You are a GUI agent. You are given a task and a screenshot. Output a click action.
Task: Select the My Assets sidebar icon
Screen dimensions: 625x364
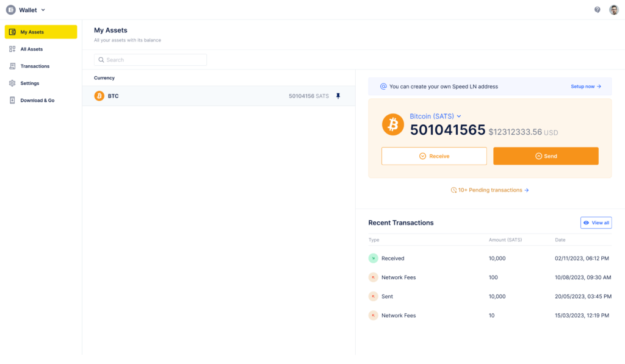pos(12,32)
